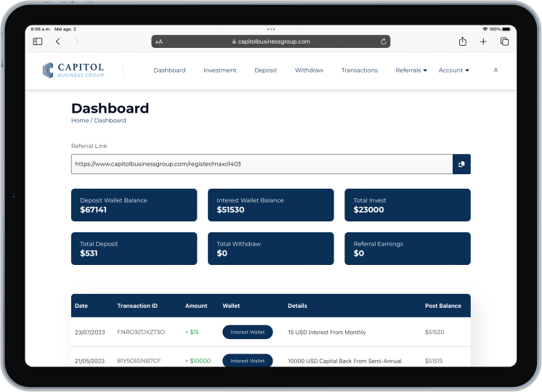Click the date 21/05/2023

pos(90,361)
